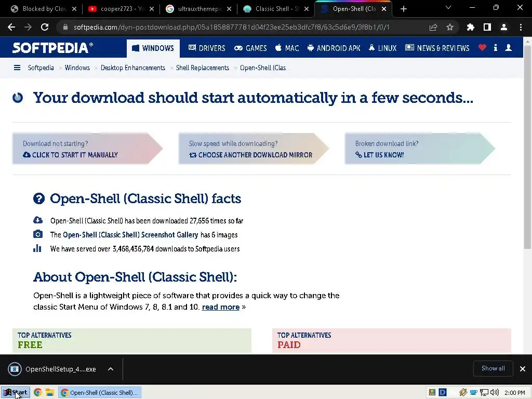
Task: Click the question mark icon by facts heading
Action: click(x=38, y=198)
